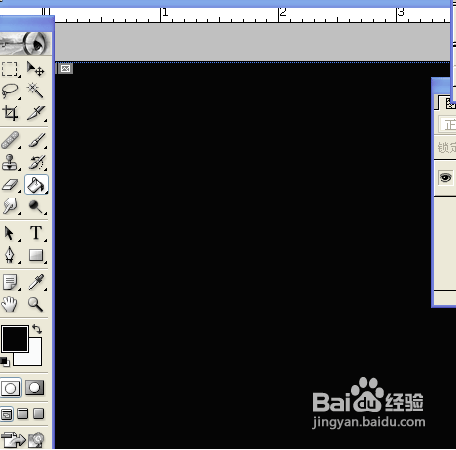Select the Hand tool
The width and height of the screenshot is (456, 450).
10,304
